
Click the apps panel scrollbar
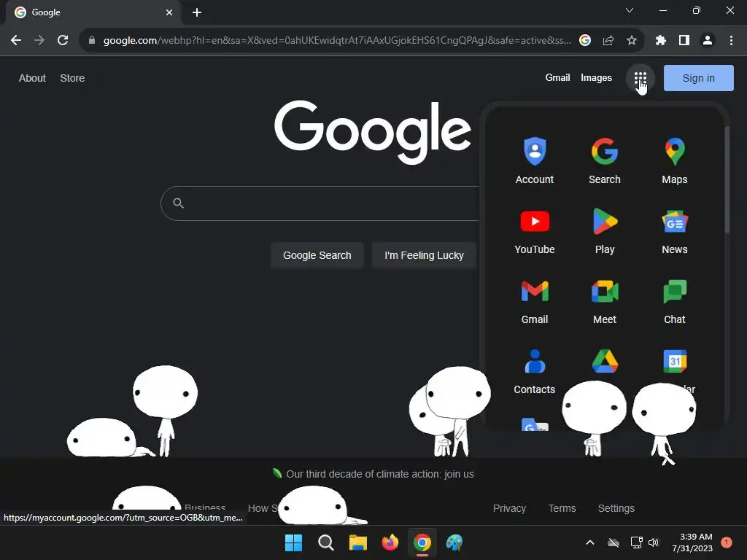pyautogui.click(x=727, y=180)
